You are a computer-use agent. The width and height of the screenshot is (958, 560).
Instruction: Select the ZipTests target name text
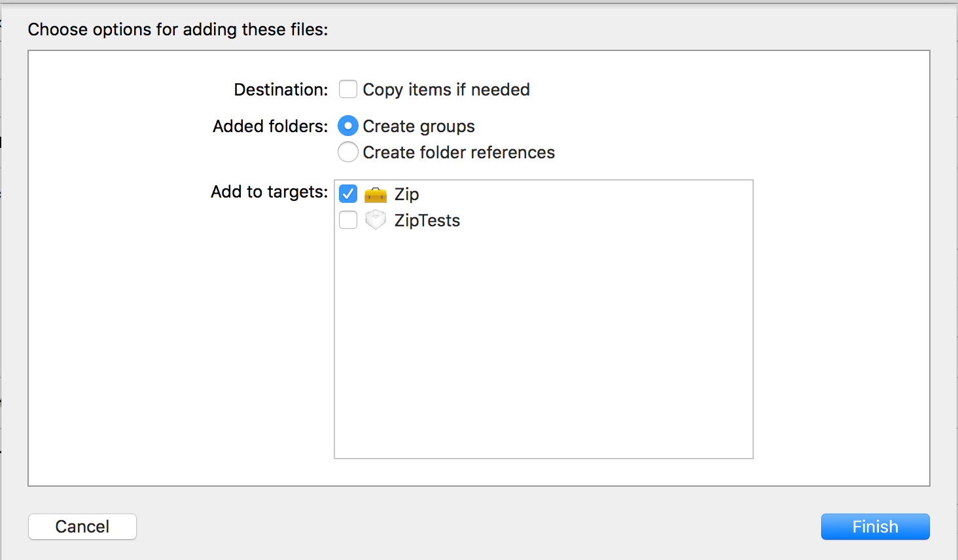[427, 220]
